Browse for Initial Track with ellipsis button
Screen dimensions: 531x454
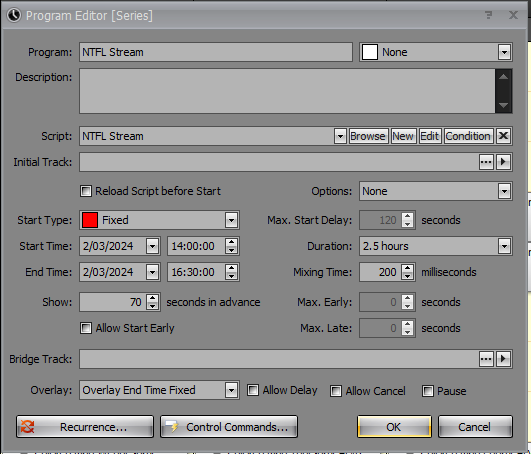[x=486, y=162]
